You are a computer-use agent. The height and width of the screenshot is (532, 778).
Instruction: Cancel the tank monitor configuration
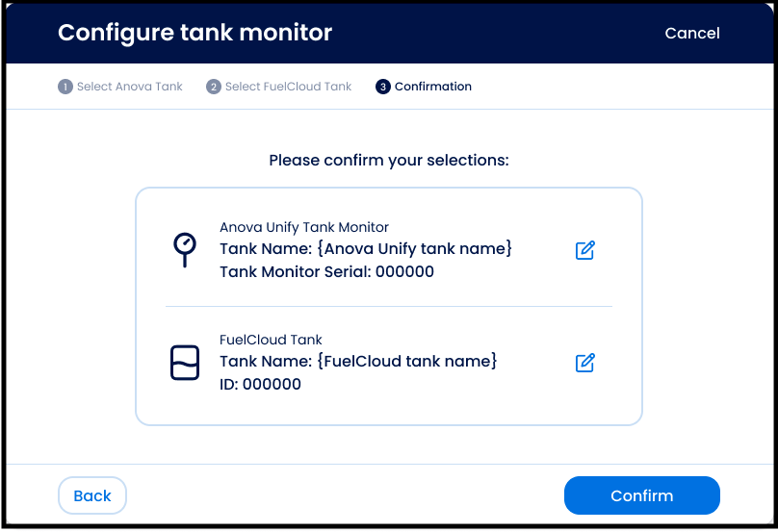coord(691,33)
